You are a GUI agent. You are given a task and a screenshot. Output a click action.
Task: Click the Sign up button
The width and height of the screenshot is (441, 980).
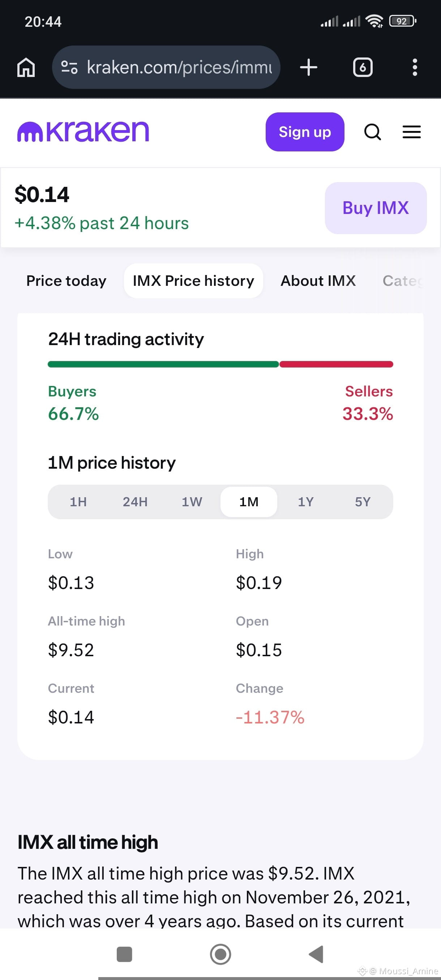click(x=305, y=132)
